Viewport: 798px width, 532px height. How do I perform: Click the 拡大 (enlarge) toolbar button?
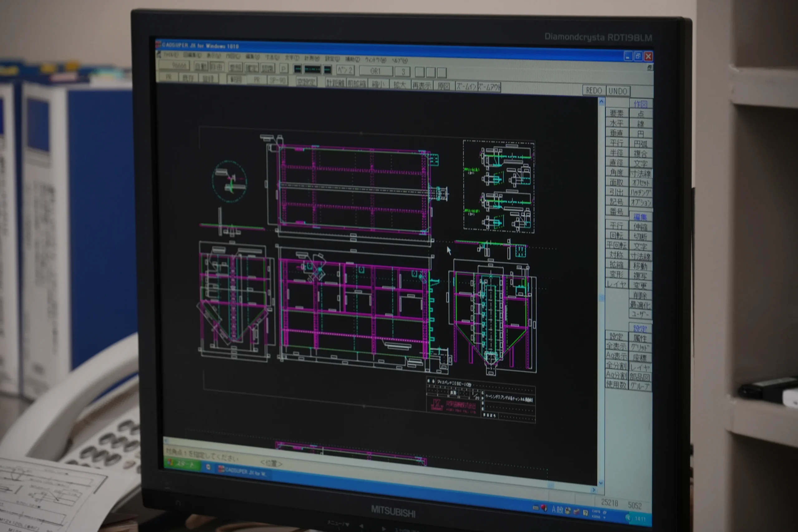(400, 85)
